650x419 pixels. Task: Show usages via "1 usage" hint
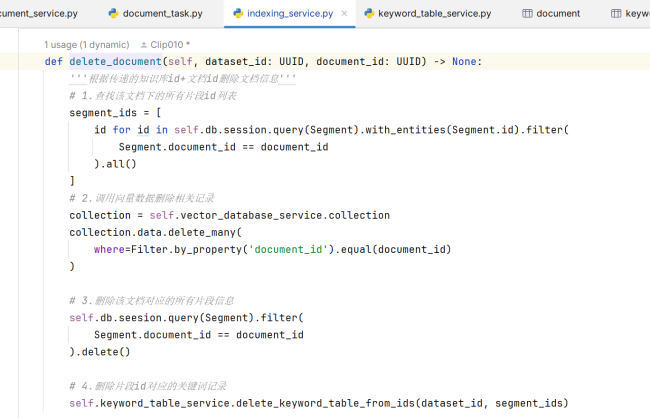click(x=86, y=46)
